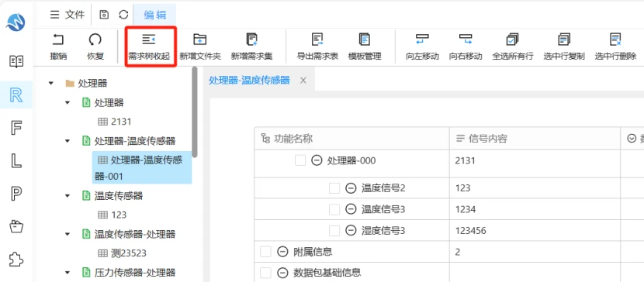
Task: Tick checkbox for 处理器-000 row
Action: click(300, 160)
